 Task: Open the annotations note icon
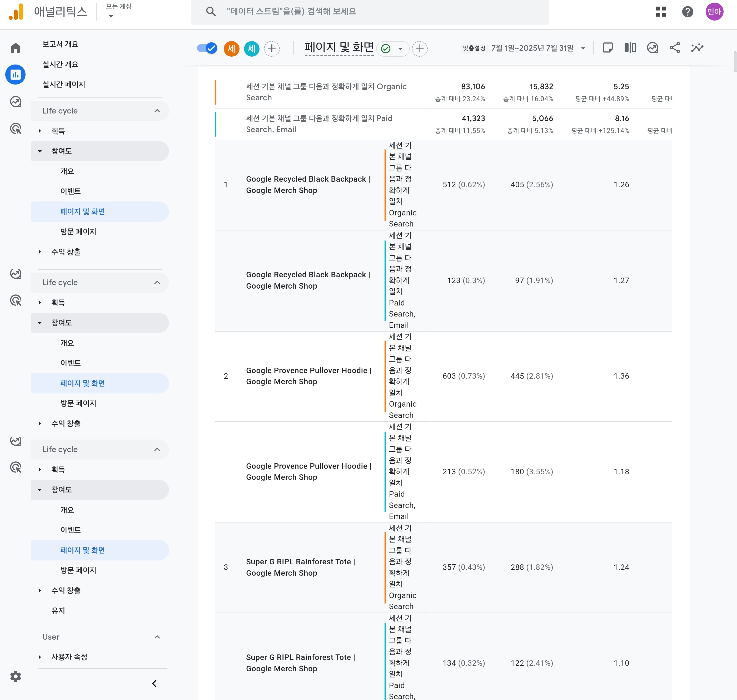point(607,48)
